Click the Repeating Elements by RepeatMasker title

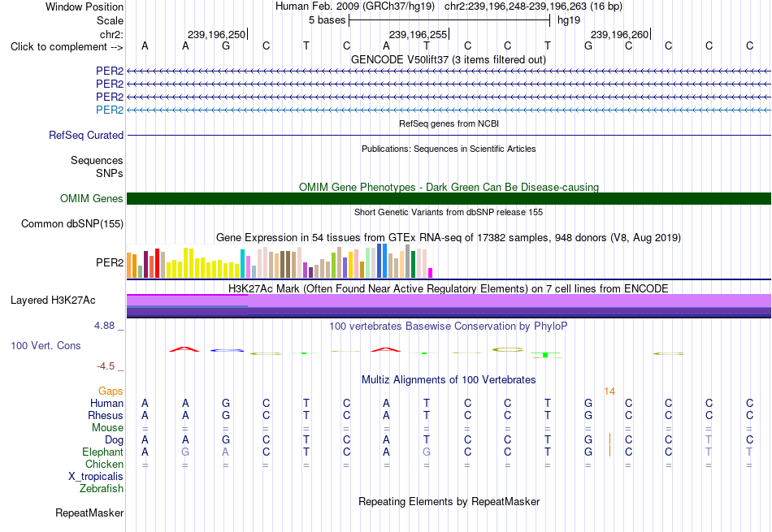tap(449, 501)
